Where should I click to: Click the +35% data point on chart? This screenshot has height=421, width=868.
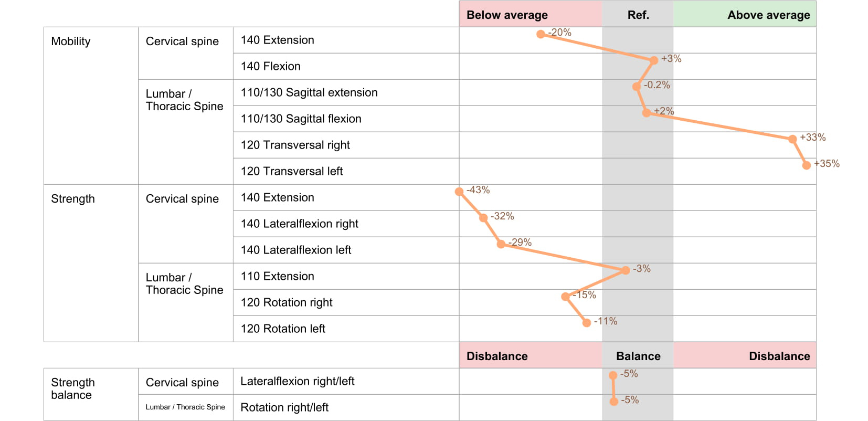(807, 165)
